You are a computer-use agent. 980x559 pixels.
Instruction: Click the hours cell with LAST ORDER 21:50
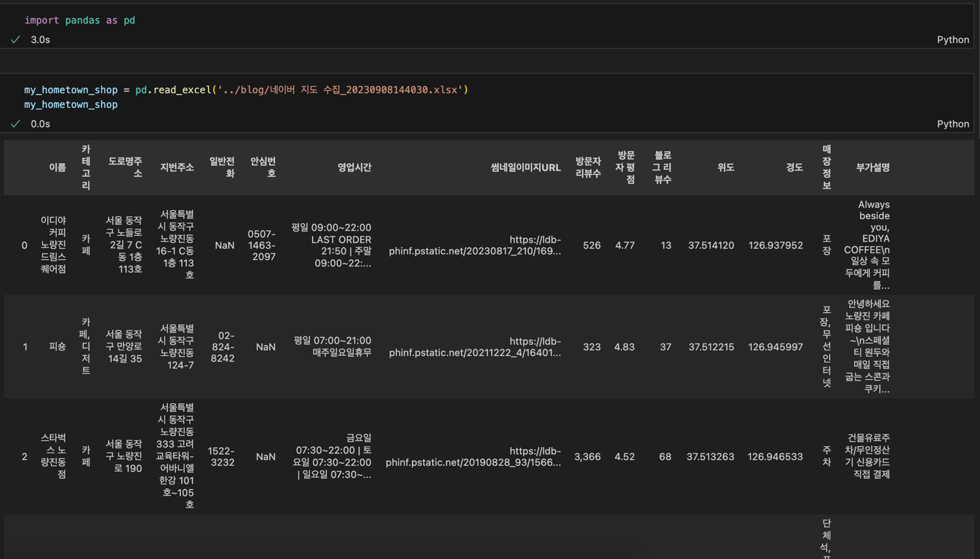point(332,245)
